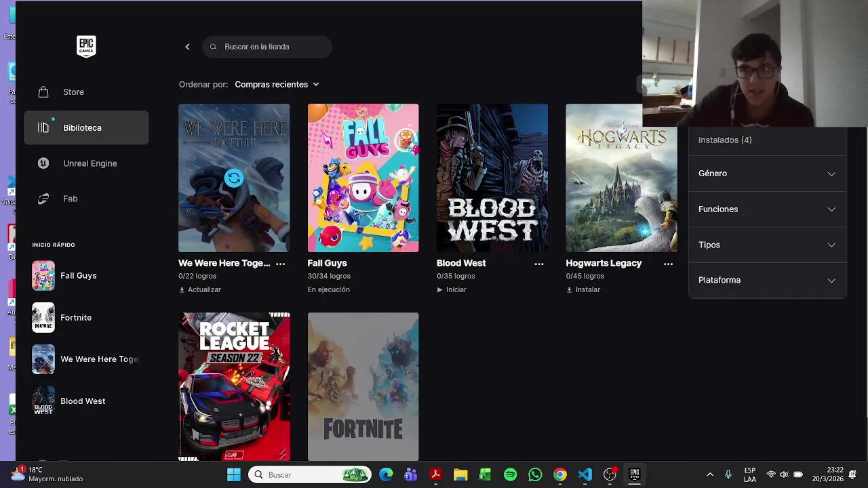Click the 0/45 logros text
The width and height of the screenshot is (868, 488).
coord(585,276)
